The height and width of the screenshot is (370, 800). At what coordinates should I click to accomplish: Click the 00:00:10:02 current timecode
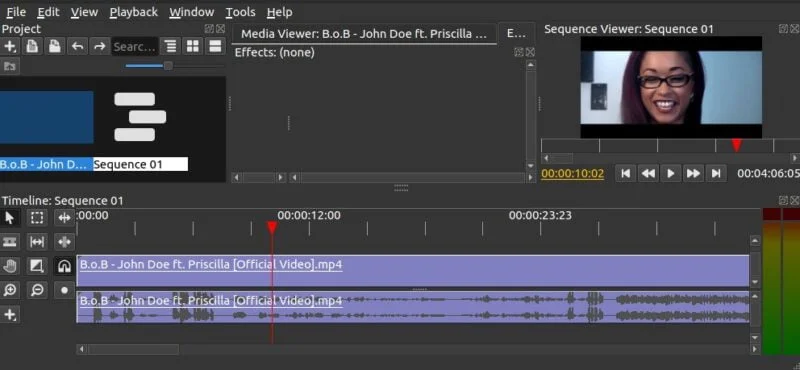pyautogui.click(x=572, y=174)
